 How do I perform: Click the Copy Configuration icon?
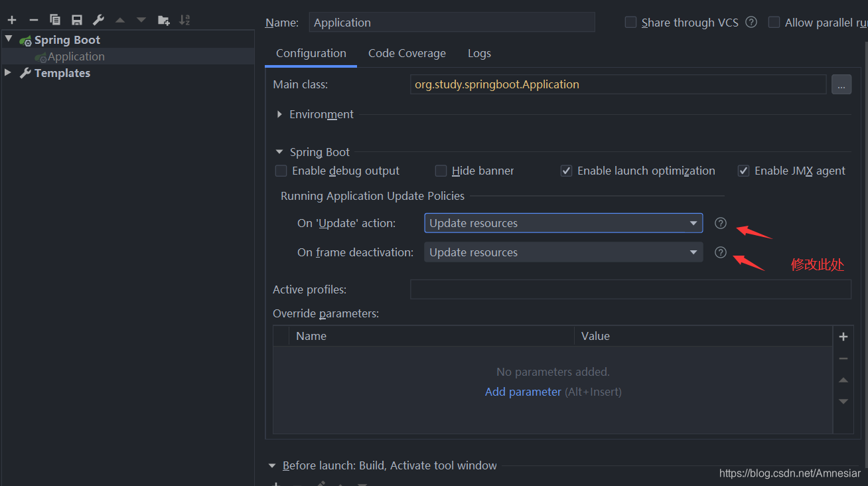pyautogui.click(x=55, y=20)
